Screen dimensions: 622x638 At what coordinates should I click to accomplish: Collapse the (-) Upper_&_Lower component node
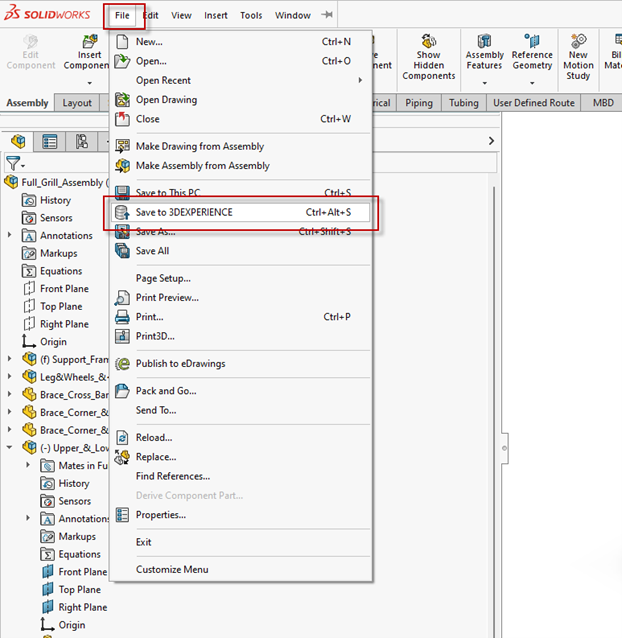tap(9, 447)
